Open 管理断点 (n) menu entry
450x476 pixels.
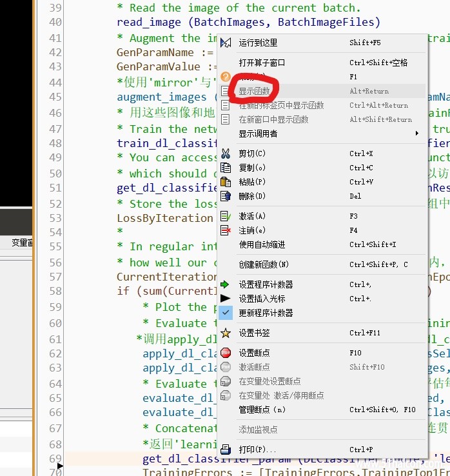click(322, 410)
